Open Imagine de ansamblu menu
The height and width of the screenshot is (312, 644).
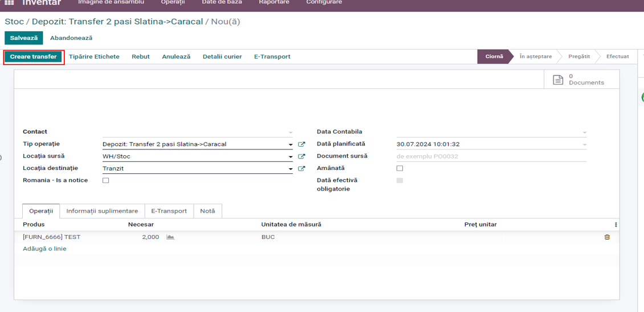point(111,2)
